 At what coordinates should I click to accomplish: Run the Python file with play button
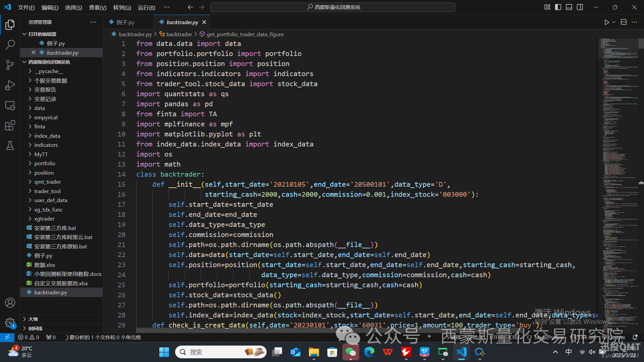(x=606, y=22)
